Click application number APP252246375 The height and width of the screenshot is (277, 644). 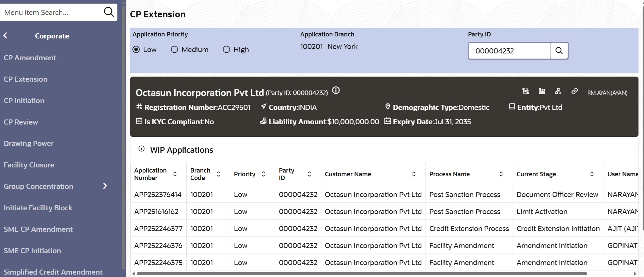158,263
